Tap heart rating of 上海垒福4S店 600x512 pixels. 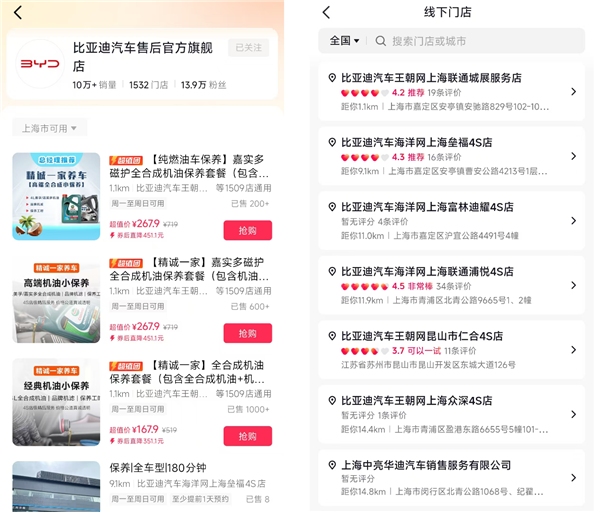(365, 157)
